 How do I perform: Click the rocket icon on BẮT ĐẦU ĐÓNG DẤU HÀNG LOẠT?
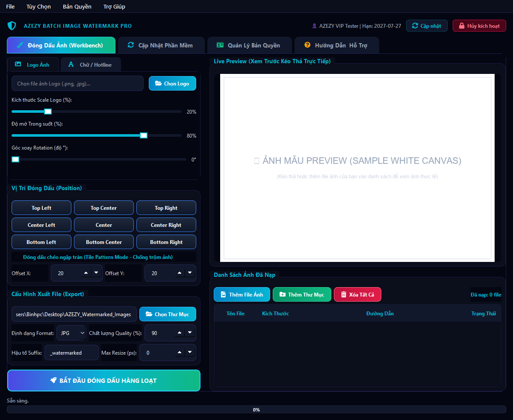point(53,380)
